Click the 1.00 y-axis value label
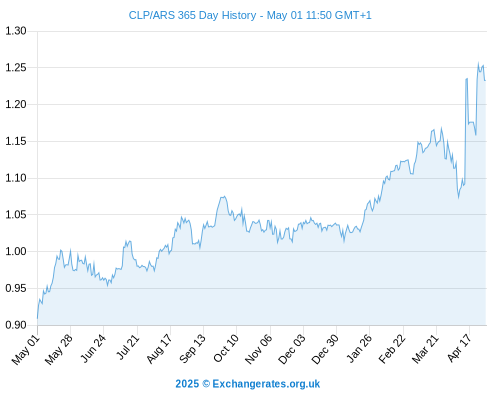The width and height of the screenshot is (495, 400). (x=16, y=251)
